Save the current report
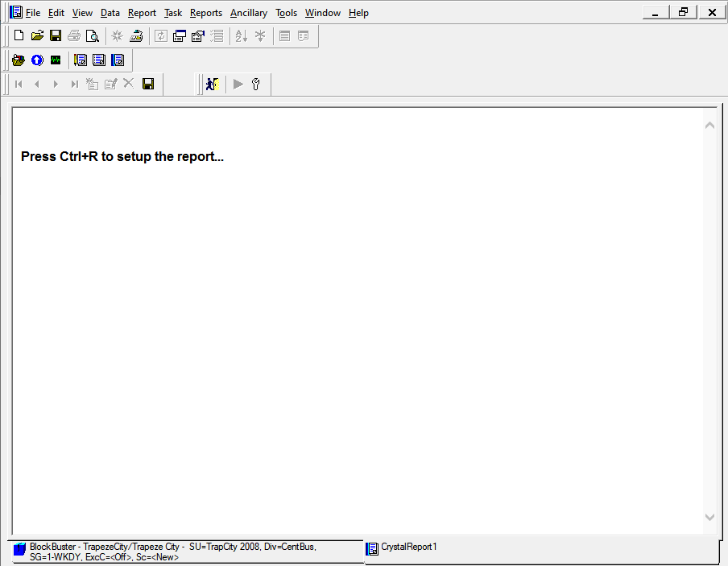Image resolution: width=728 pixels, height=566 pixels. 56,35
